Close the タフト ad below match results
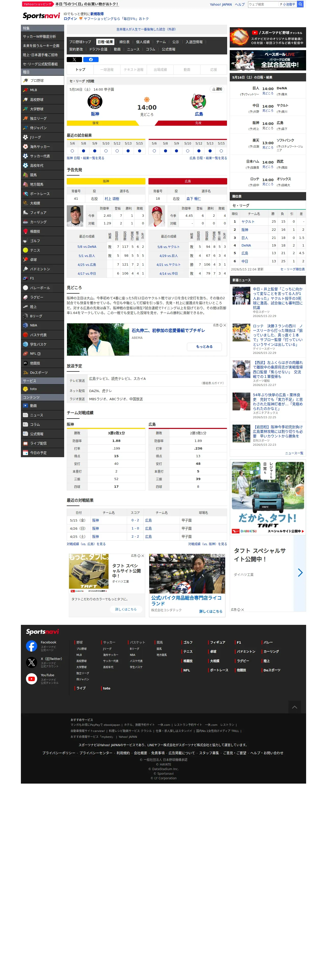This screenshot has height=980, width=327. [x=143, y=556]
